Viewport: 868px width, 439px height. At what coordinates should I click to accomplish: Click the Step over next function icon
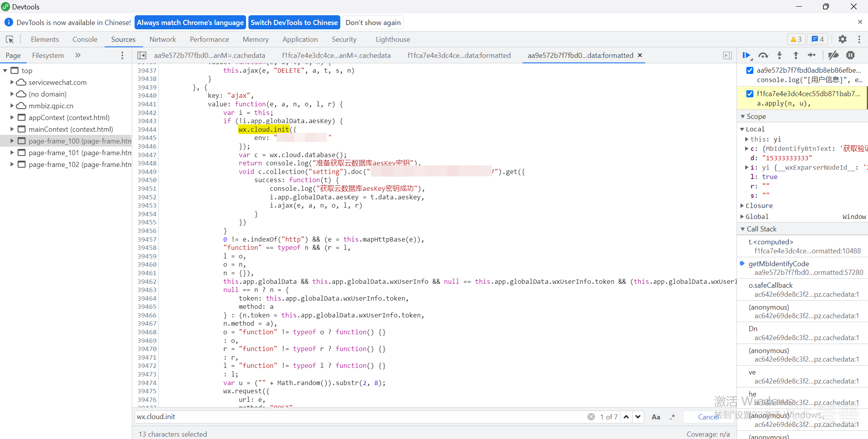click(x=763, y=56)
